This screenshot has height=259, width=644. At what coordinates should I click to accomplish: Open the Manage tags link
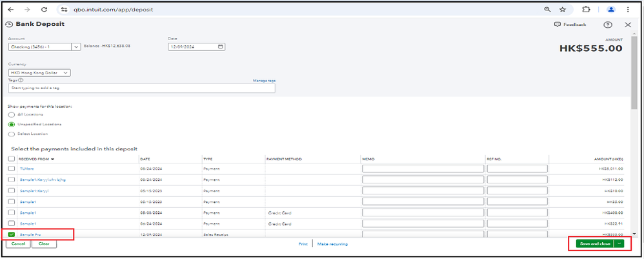[x=264, y=81]
